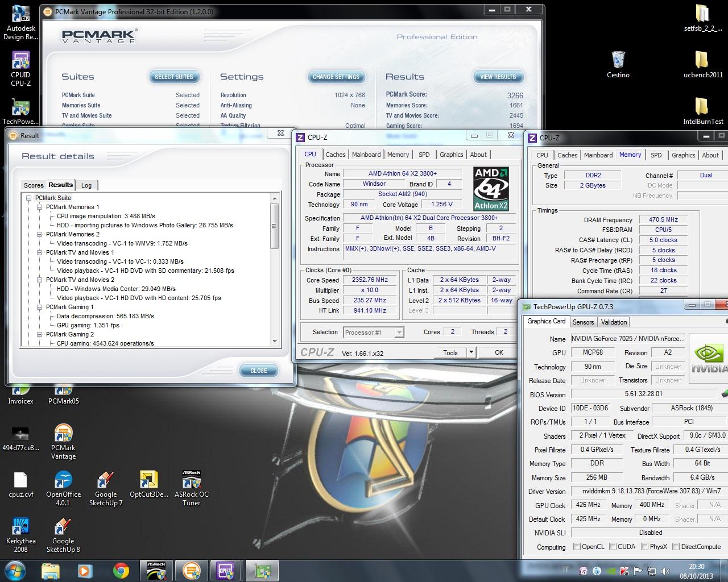Toggle CUDA checkbox in GPU-Z

click(x=613, y=547)
